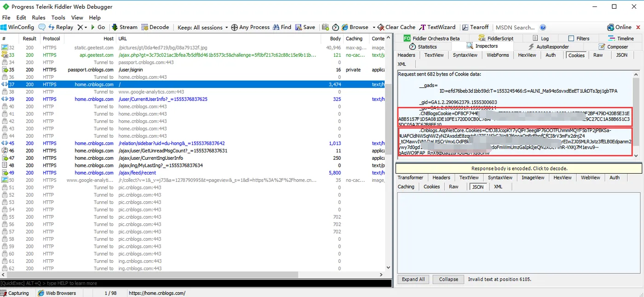Select response Caching tab
This screenshot has height=297, width=644.
[x=406, y=186]
